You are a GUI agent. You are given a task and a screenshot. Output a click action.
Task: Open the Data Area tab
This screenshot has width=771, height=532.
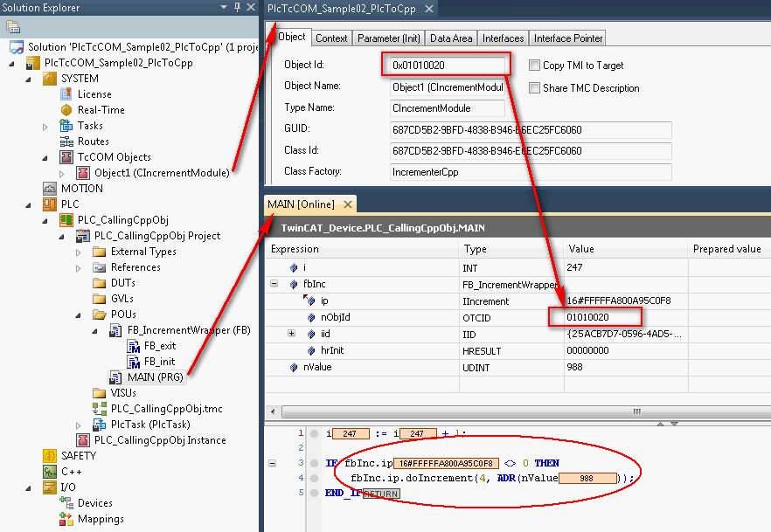pyautogui.click(x=451, y=38)
